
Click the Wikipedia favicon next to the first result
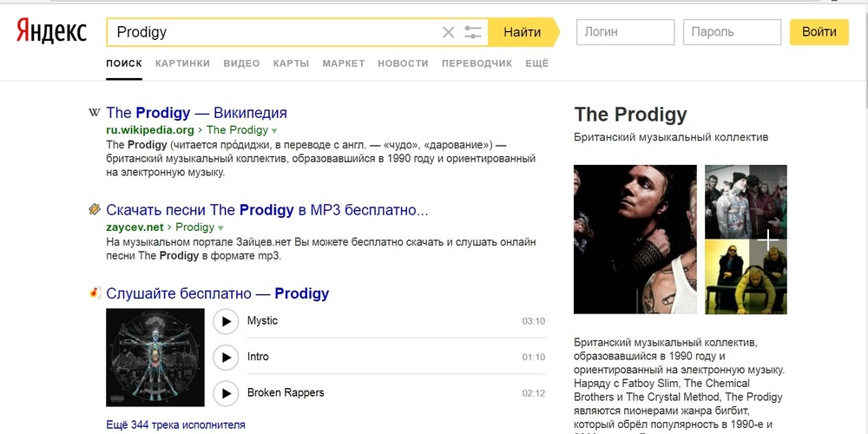pyautogui.click(x=94, y=113)
